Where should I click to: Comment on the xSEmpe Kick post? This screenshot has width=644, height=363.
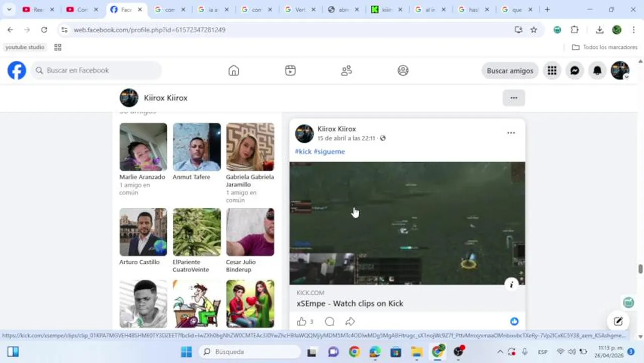pos(330,321)
